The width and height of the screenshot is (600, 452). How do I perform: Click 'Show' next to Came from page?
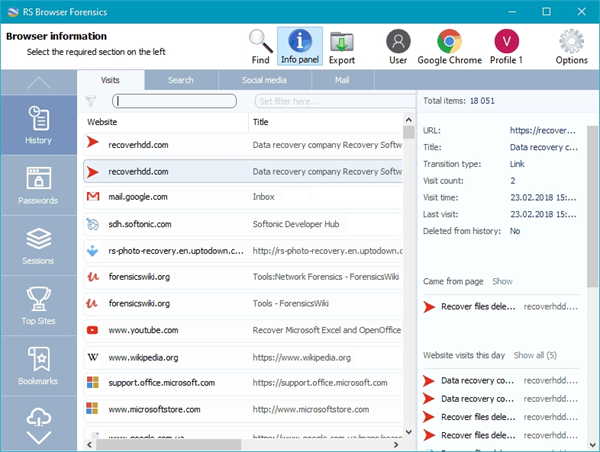502,282
